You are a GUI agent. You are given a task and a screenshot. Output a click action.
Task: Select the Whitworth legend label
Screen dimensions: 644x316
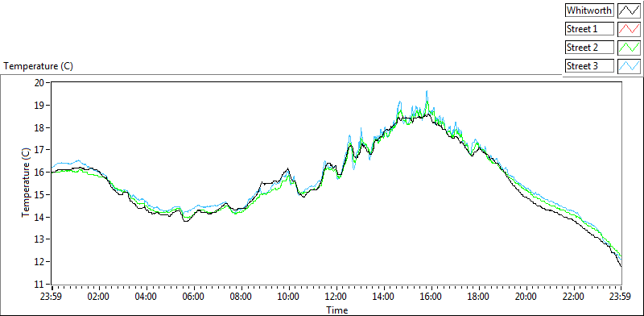589,10
